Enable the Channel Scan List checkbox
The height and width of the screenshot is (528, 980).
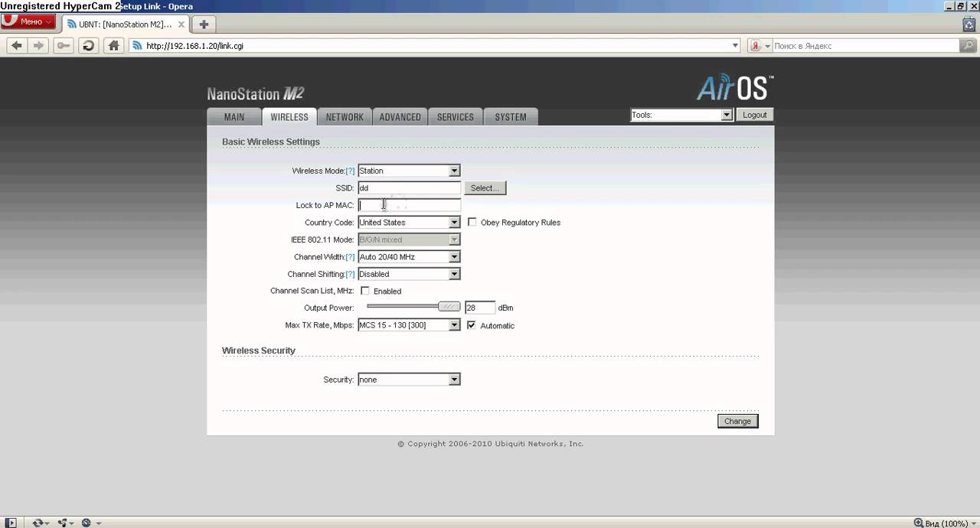364,291
